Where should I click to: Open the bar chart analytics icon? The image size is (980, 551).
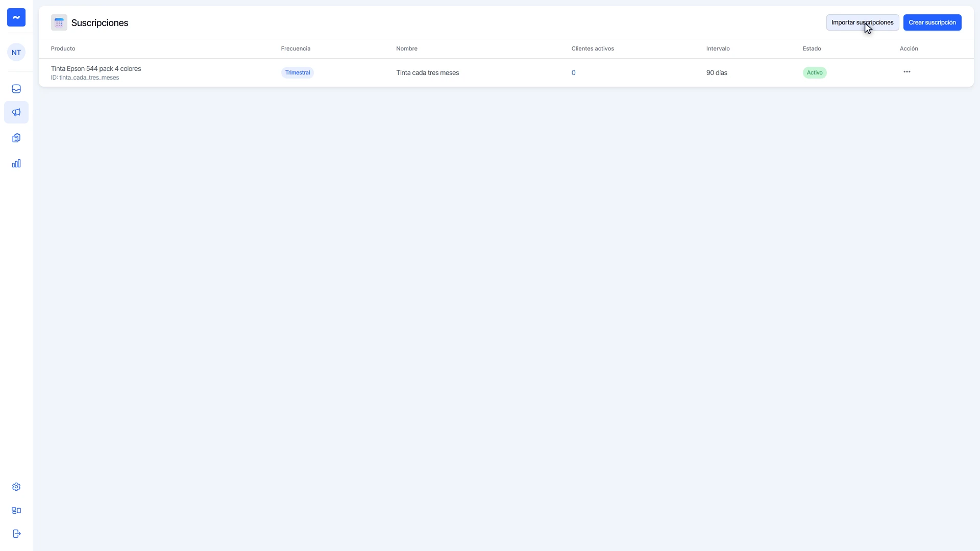pyautogui.click(x=16, y=163)
